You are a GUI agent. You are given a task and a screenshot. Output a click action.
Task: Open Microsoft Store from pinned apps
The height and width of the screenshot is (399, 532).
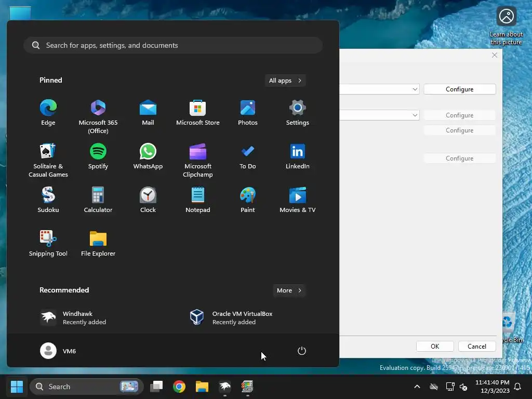click(198, 113)
